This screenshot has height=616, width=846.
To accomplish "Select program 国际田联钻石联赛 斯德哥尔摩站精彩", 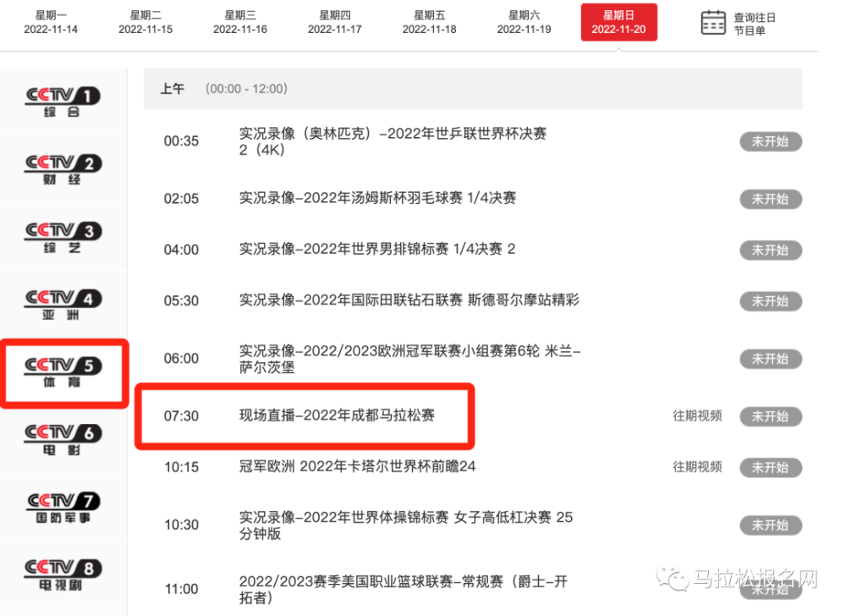I will click(409, 300).
